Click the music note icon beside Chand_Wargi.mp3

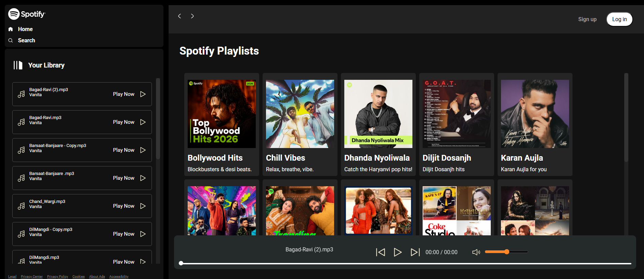(x=21, y=206)
